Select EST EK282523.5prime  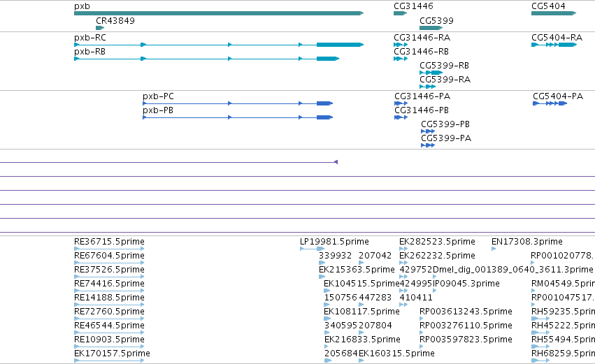click(437, 242)
